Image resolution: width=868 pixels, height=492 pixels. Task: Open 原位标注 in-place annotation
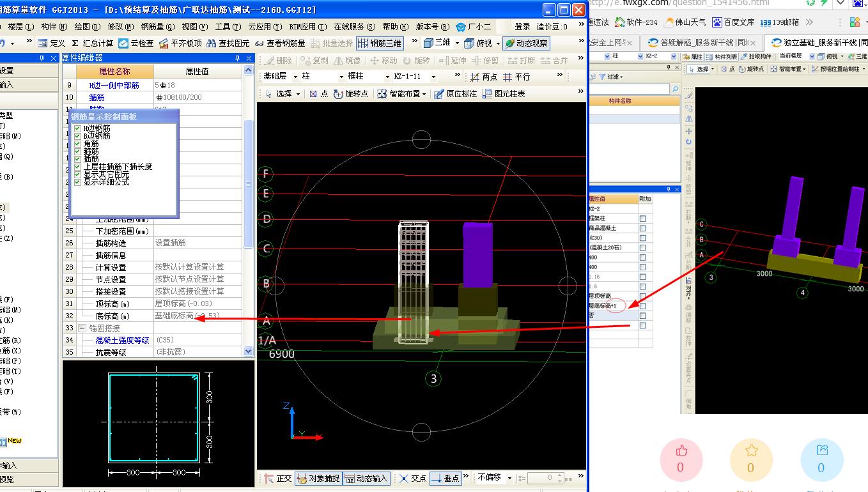(455, 94)
